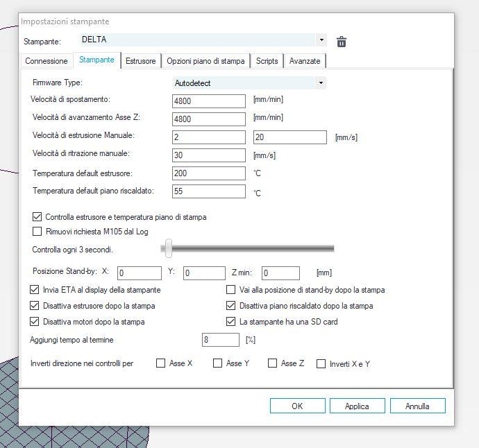Enable the Inverti X e Y checkbox
479x448 pixels.
(x=321, y=363)
